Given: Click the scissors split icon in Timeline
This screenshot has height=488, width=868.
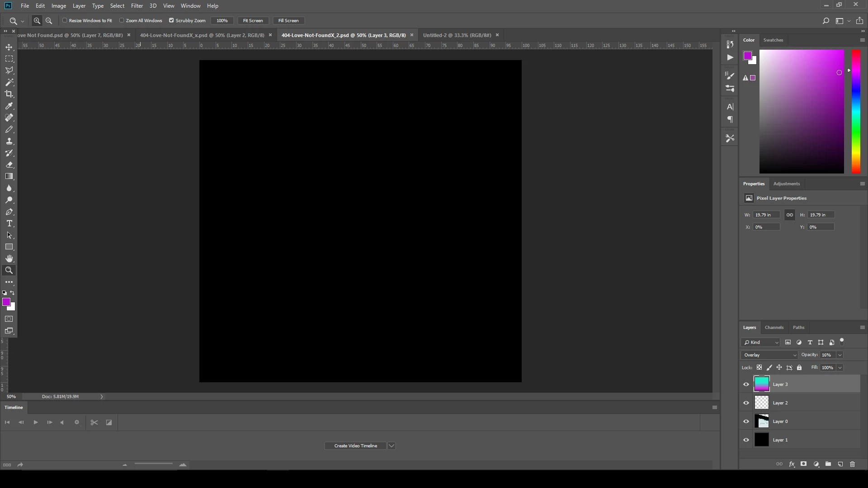Looking at the screenshot, I should click(x=94, y=422).
